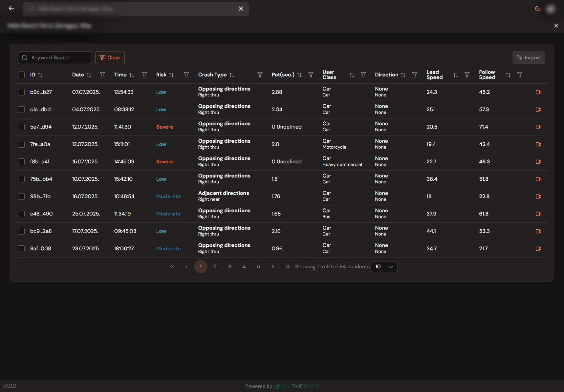Click the Export button

(x=529, y=58)
